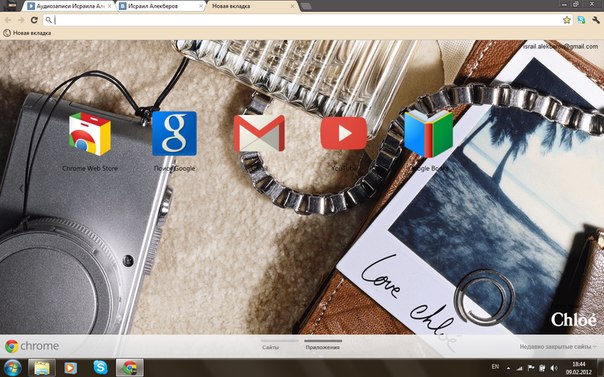Screen dimensions: 604x377
Task: Toggle the system volume speaker icon
Action: (554, 368)
